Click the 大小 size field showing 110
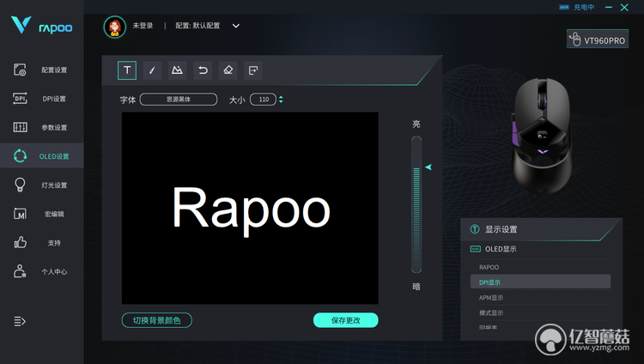Screen dimensions: 644x364 tap(264, 100)
